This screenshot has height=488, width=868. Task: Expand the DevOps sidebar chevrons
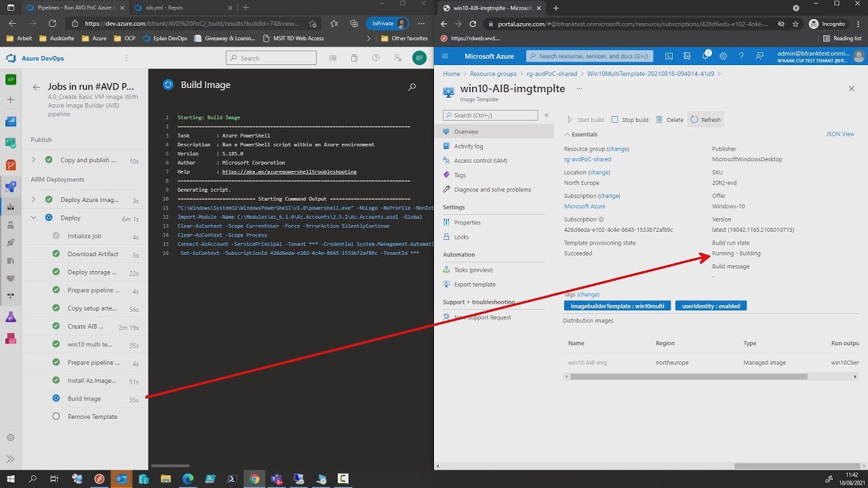tap(10, 459)
